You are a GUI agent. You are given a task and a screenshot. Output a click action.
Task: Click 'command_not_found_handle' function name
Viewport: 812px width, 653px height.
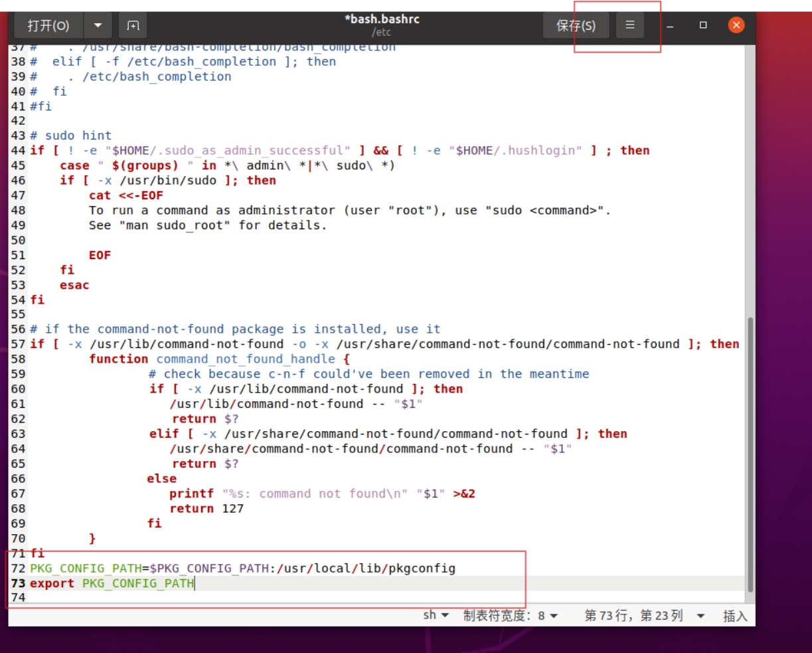[x=246, y=359]
